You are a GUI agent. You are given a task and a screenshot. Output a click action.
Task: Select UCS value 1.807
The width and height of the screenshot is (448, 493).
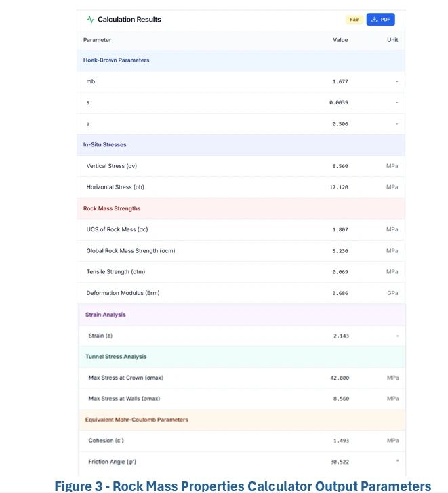click(340, 229)
